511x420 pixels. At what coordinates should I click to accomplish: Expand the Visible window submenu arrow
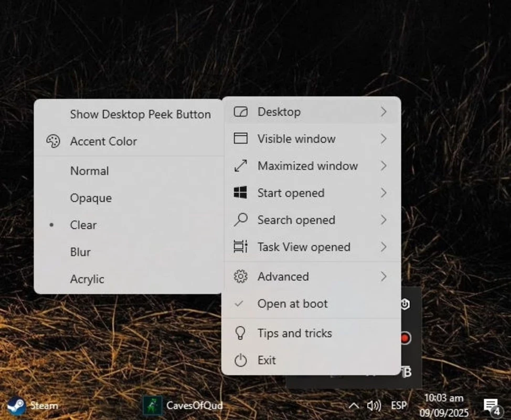[x=384, y=139]
